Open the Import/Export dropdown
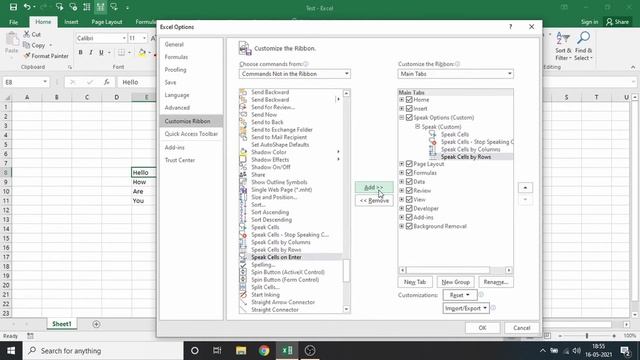The width and height of the screenshot is (640, 360). click(x=466, y=308)
